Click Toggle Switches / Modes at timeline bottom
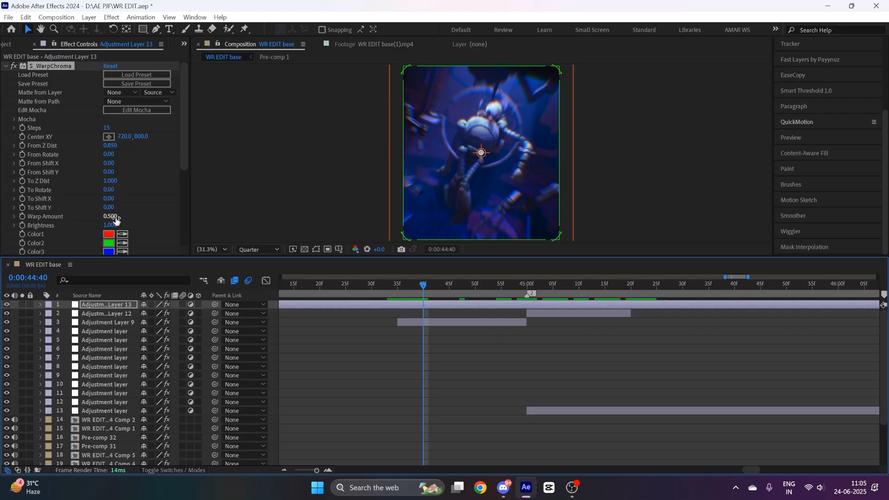 173,470
